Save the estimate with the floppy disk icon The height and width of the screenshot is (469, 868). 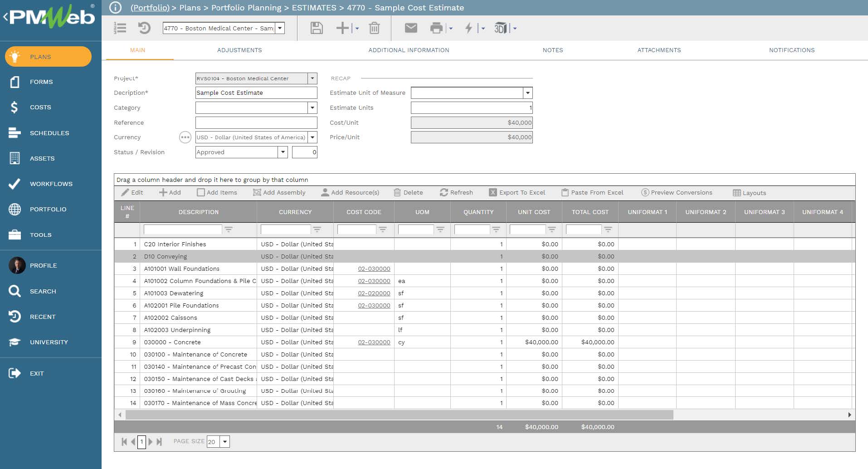[x=317, y=28]
